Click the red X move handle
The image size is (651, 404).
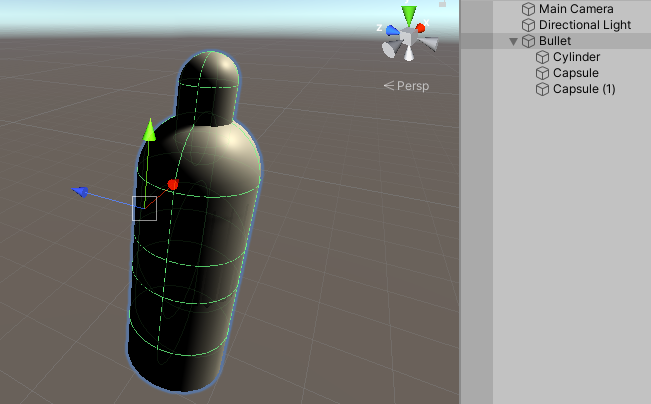(x=173, y=184)
